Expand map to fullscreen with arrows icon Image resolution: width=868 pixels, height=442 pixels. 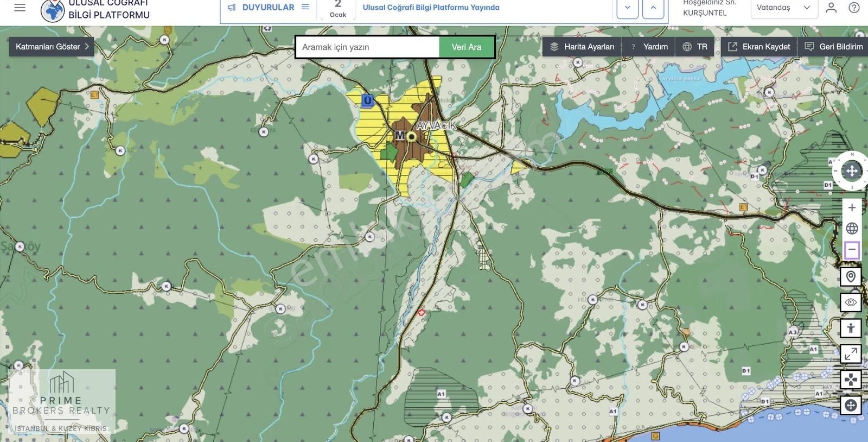[x=851, y=354]
